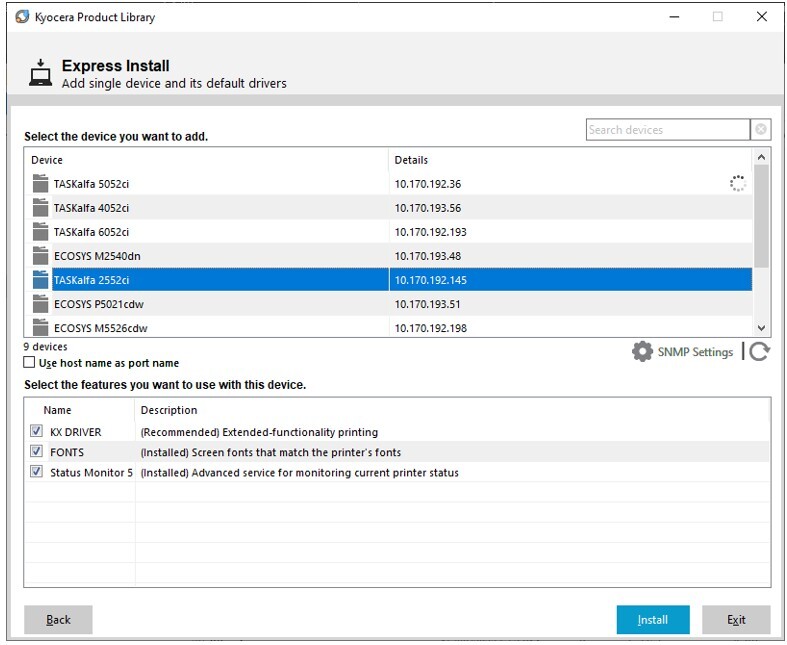787x645 pixels.
Task: Click IP address 10.170.193.48
Action: tap(428, 256)
